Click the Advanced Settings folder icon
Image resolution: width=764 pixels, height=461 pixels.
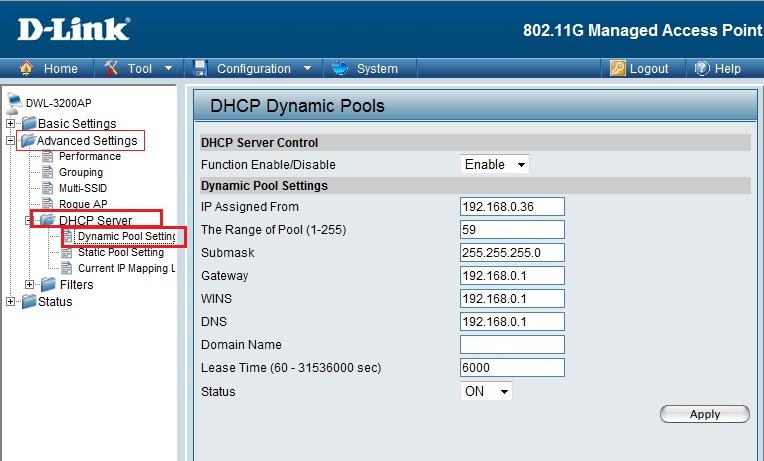pos(28,140)
